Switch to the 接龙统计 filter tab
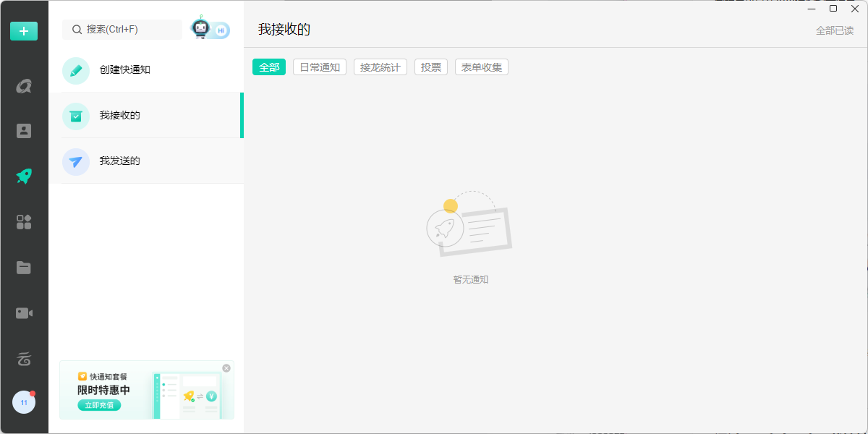868x434 pixels. point(380,67)
